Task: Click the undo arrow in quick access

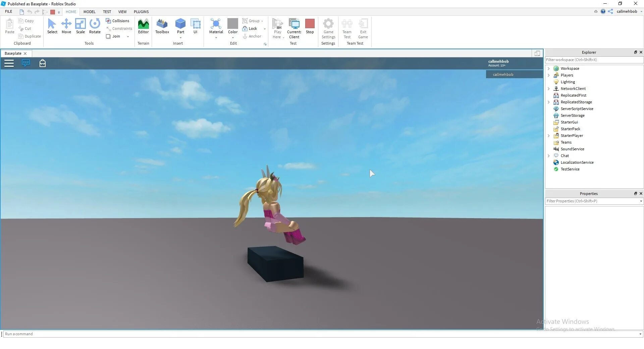Action: [30, 12]
